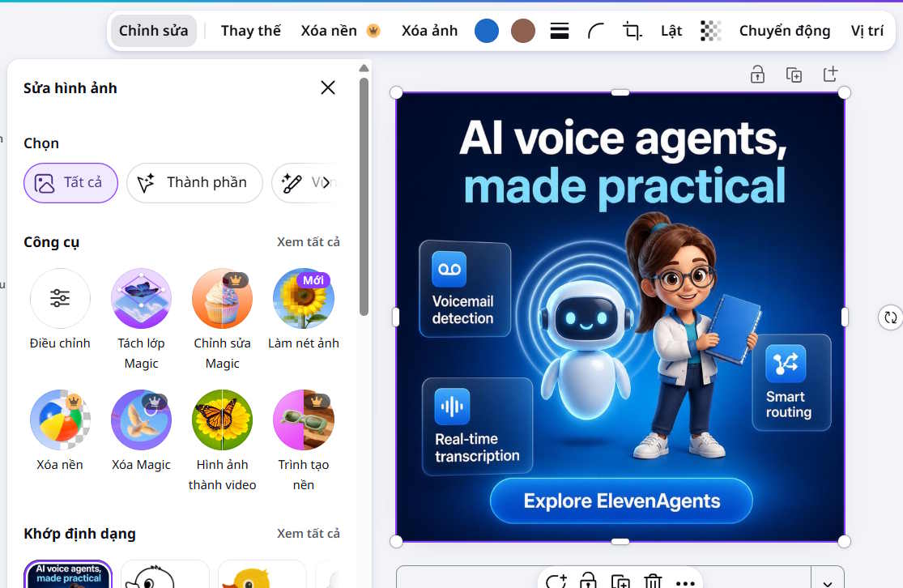The height and width of the screenshot is (588, 903).
Task: Click the add page icon above canvas
Action: tap(830, 75)
